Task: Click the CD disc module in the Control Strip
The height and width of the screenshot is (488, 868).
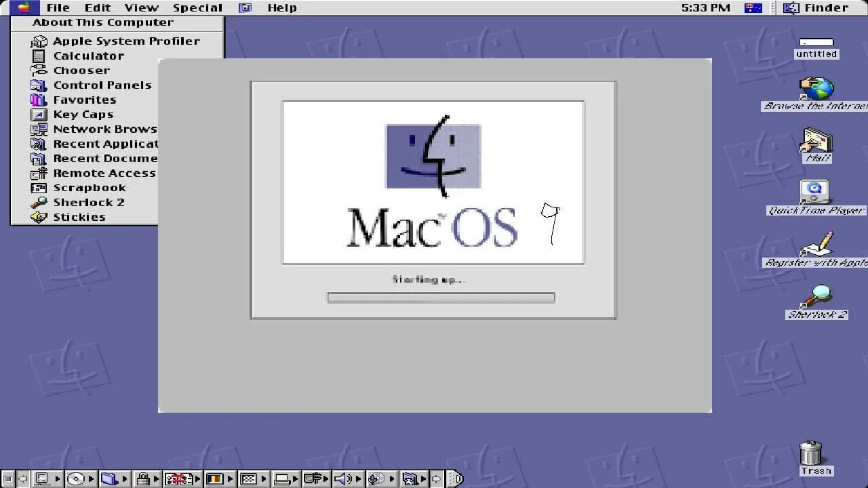Action: coord(75,479)
